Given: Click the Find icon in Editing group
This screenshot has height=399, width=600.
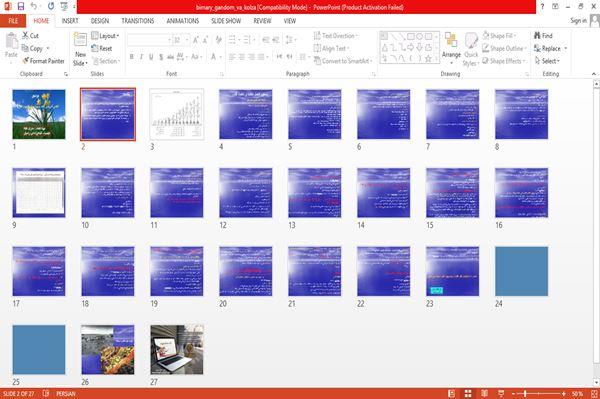Looking at the screenshot, I should click(x=537, y=36).
